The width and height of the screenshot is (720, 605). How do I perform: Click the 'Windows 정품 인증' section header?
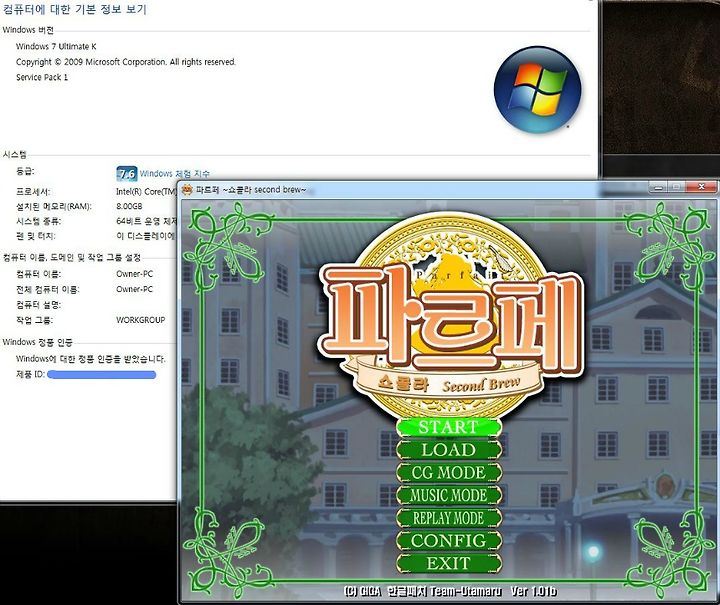[37, 342]
